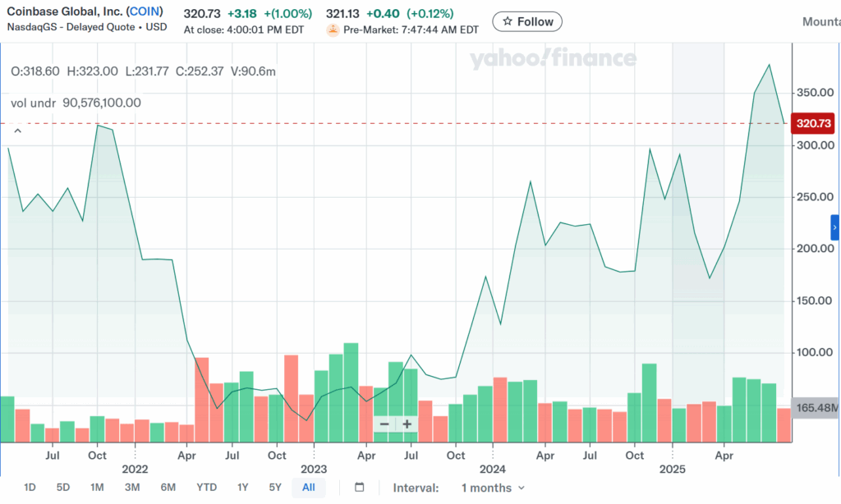Select the 3M range tab
Viewport: 841px width, 504px height.
click(x=132, y=488)
